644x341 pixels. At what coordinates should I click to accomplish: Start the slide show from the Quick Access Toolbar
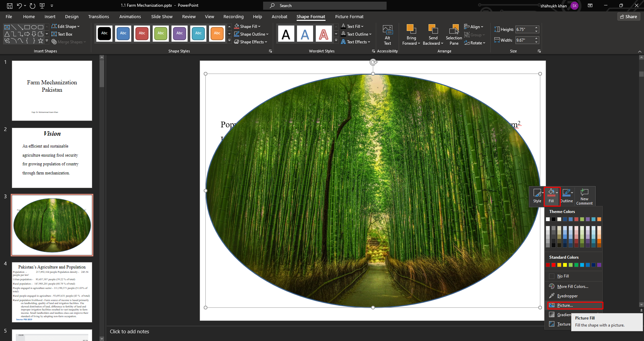pyautogui.click(x=42, y=6)
